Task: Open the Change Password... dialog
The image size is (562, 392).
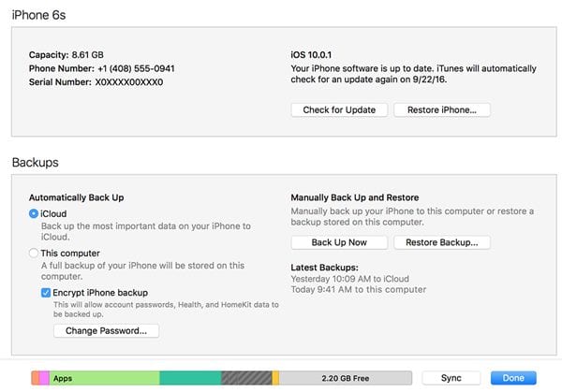Action: coord(106,331)
